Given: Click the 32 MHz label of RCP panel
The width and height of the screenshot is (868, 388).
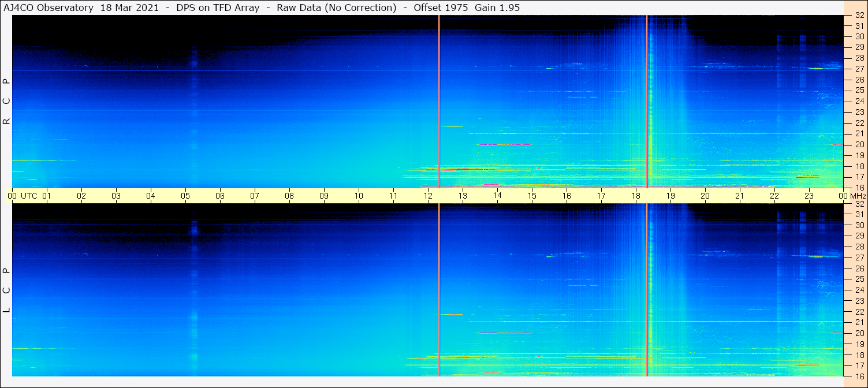Looking at the screenshot, I should (859, 16).
